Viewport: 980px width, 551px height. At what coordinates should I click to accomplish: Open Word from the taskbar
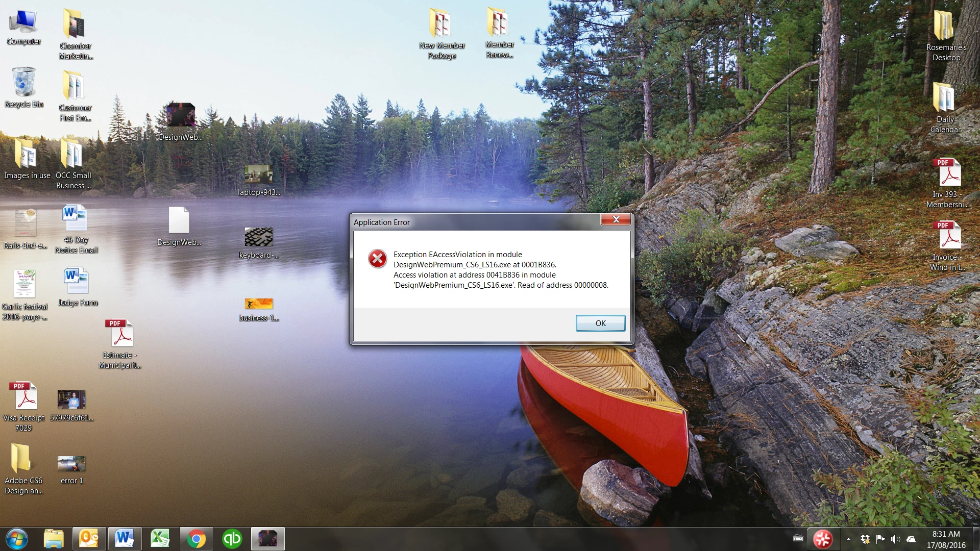click(x=125, y=539)
